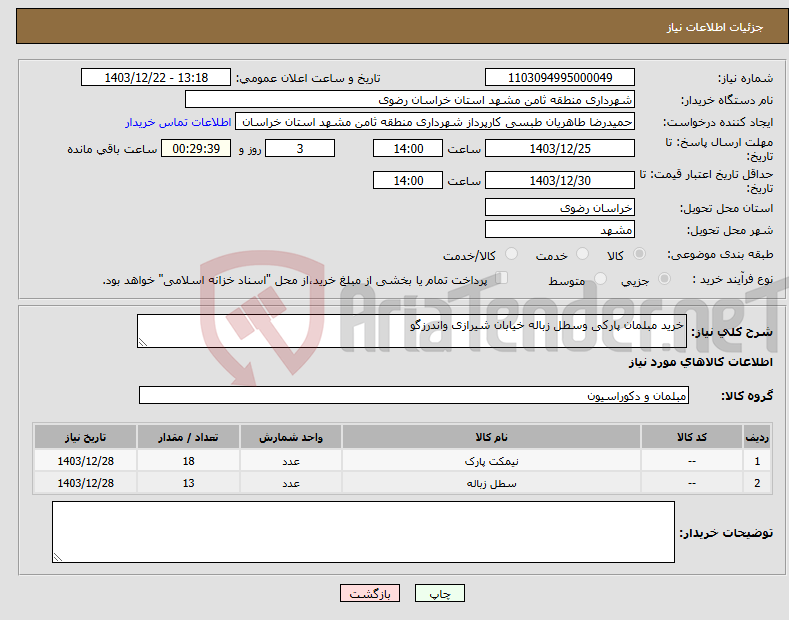Click the ردیف column header
Screen dimensions: 789x620
point(757,437)
